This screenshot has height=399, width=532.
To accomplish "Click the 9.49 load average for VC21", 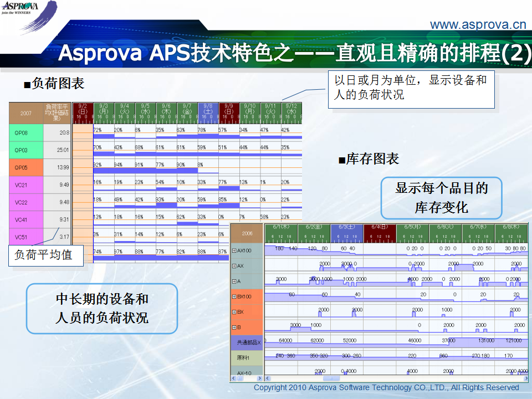I will pyautogui.click(x=64, y=185).
